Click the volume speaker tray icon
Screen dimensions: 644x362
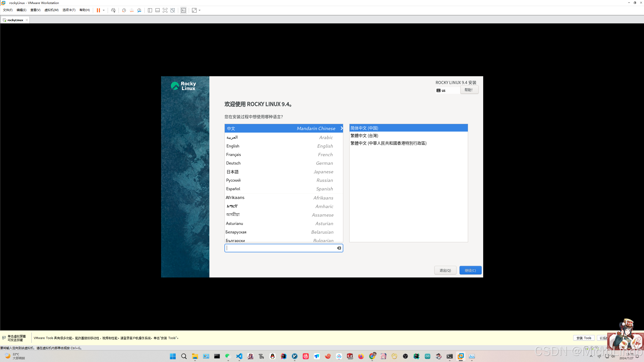[613, 356]
